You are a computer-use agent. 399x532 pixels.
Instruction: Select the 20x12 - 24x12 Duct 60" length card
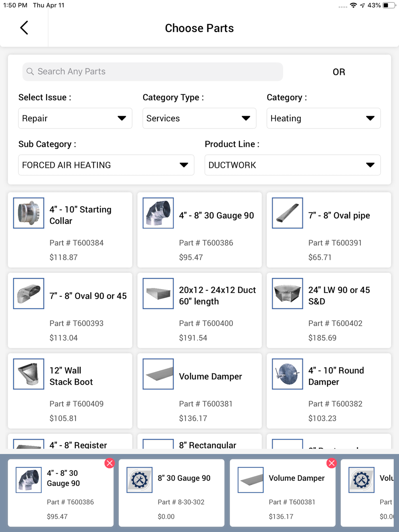(x=199, y=310)
